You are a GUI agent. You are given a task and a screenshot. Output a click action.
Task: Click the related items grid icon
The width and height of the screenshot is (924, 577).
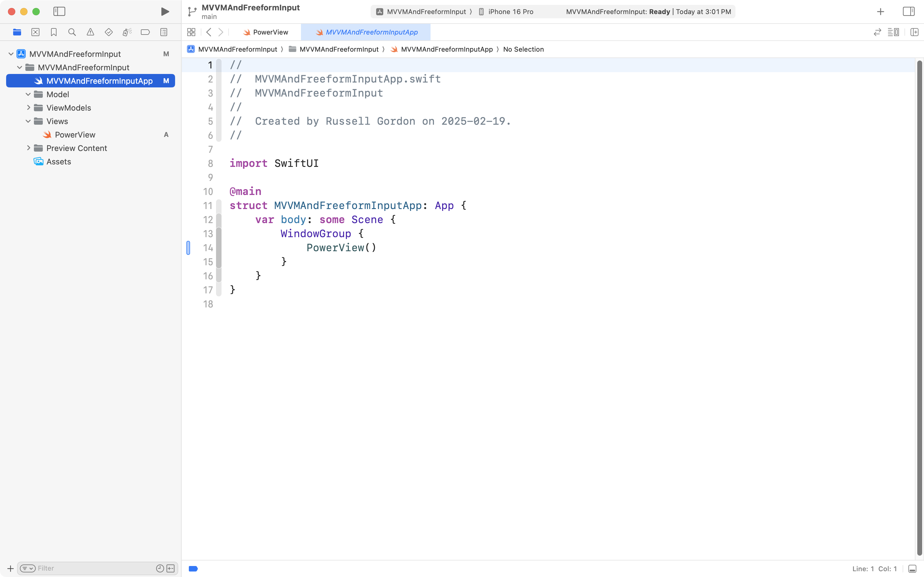click(191, 32)
